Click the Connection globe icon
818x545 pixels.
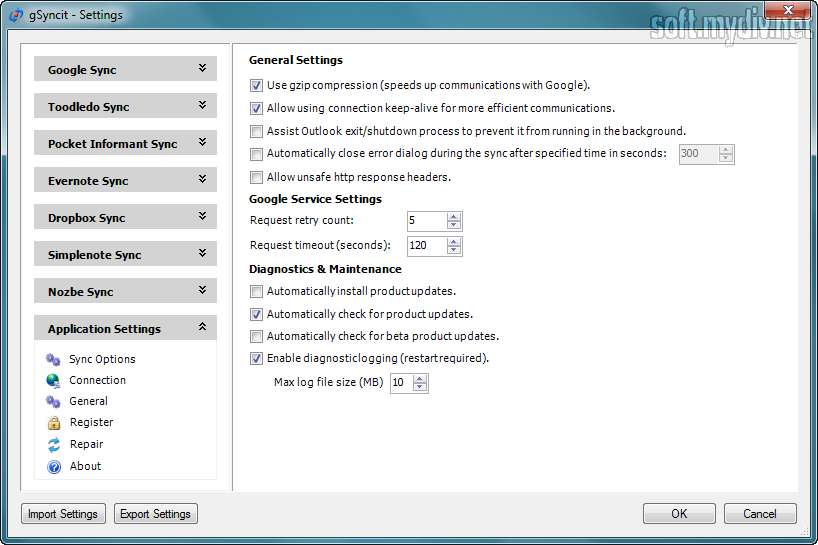click(x=53, y=380)
